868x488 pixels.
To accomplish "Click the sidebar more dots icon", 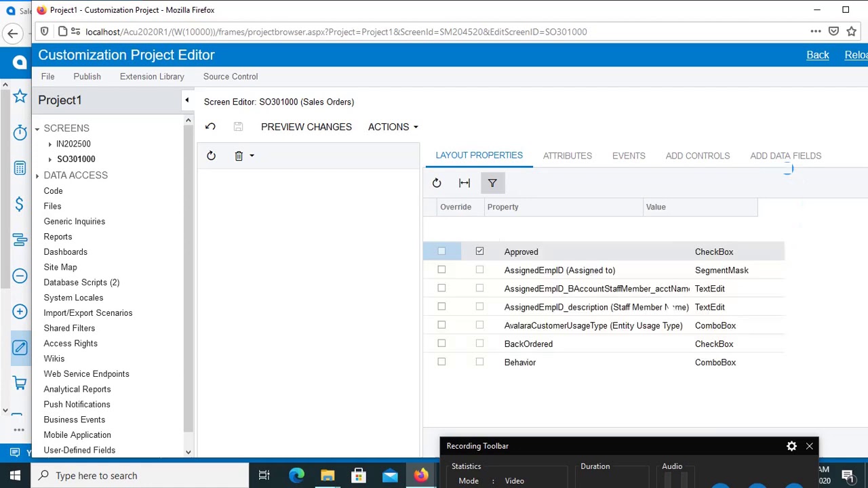I will tap(19, 430).
